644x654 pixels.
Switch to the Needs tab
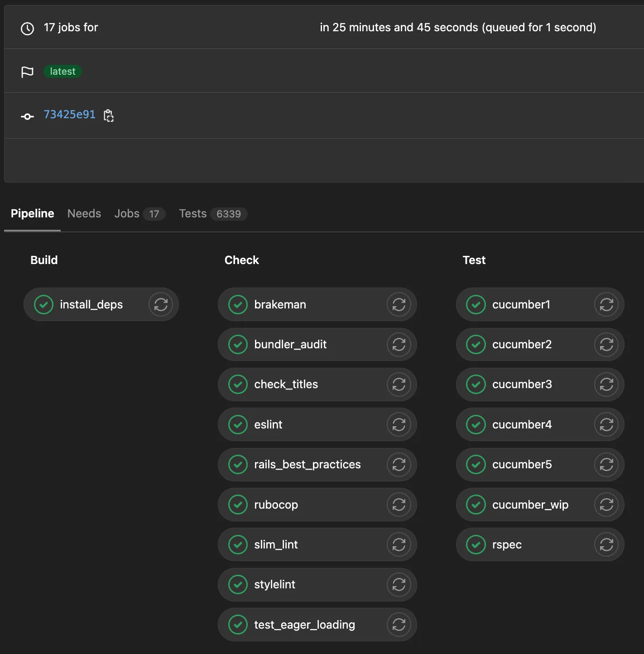pos(84,213)
